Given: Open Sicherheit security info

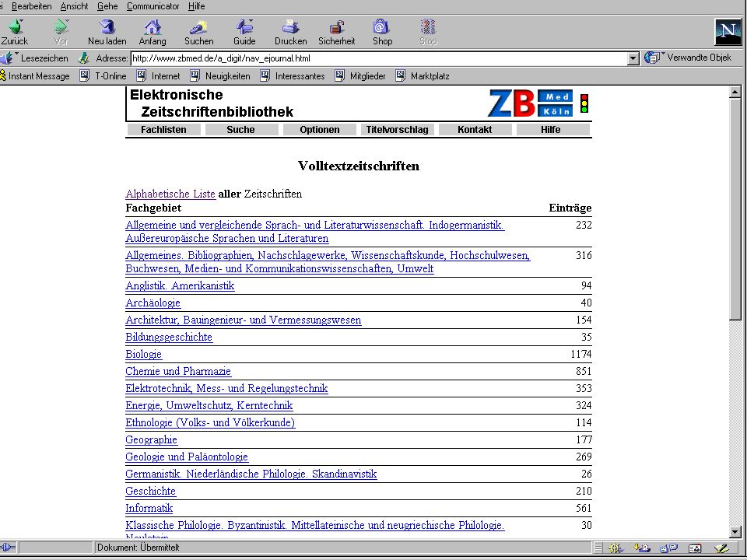Looking at the screenshot, I should point(337,33).
